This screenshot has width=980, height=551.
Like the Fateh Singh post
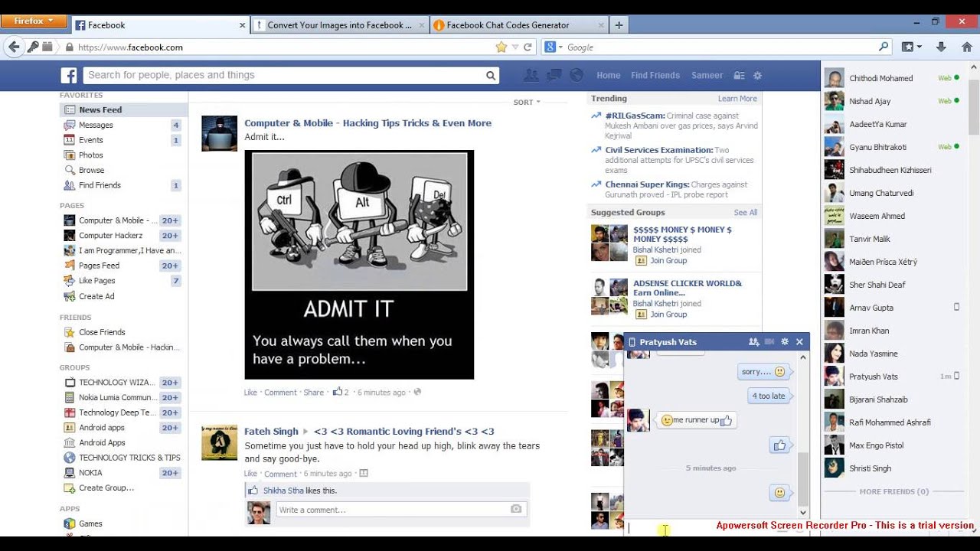(250, 474)
